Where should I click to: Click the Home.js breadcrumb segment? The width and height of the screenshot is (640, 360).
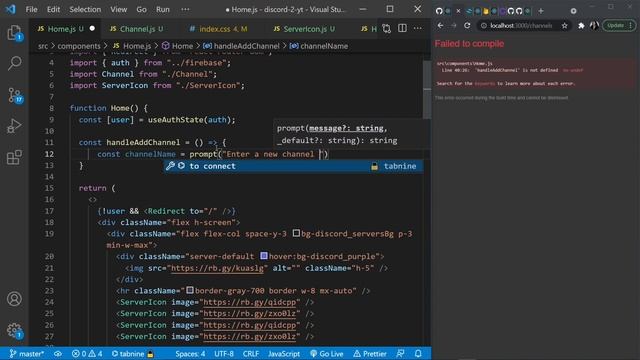pos(132,46)
